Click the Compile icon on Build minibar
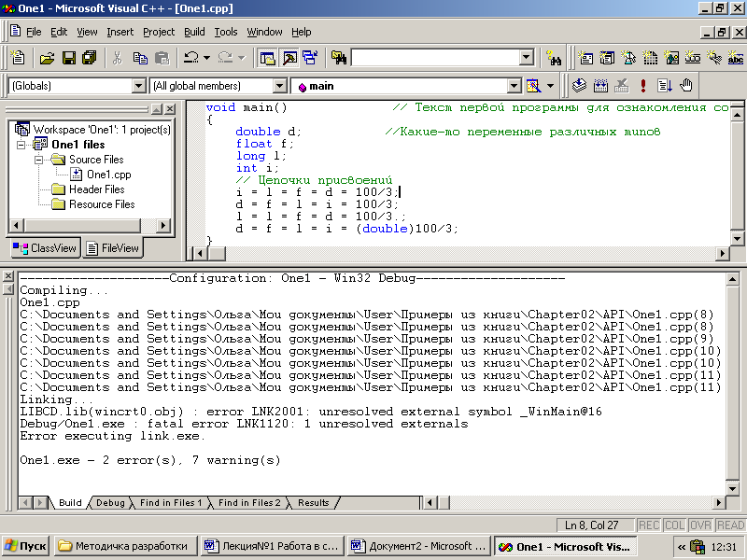Image resolution: width=747 pixels, height=560 pixels. click(579, 86)
